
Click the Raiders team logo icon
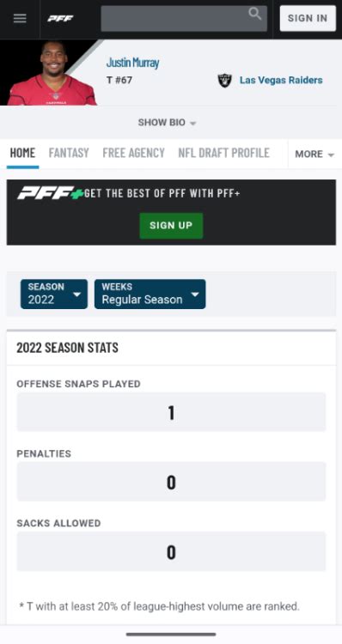224,81
